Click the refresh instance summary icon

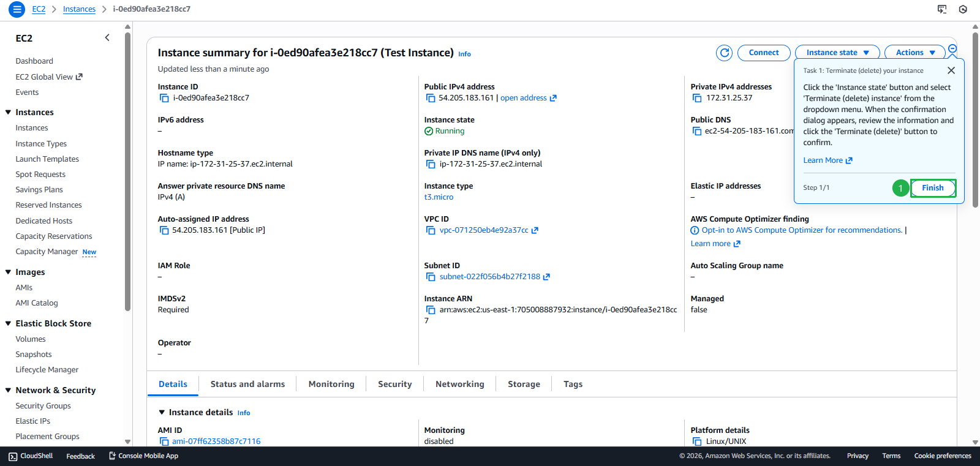pyautogui.click(x=724, y=53)
